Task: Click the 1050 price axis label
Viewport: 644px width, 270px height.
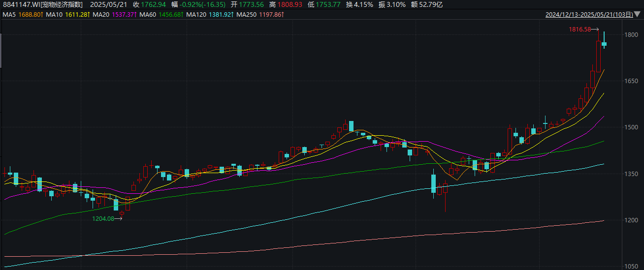Action: click(x=631, y=267)
